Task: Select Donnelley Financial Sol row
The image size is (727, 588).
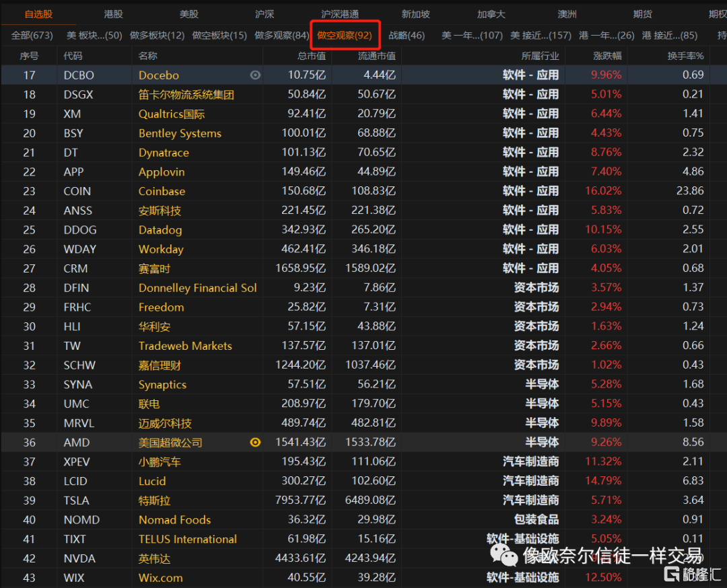Action: [x=197, y=288]
